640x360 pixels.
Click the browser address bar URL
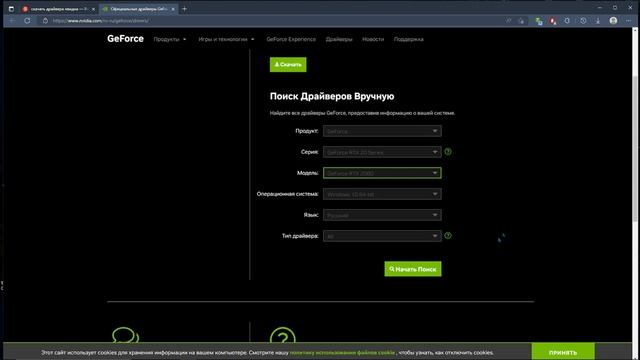pyautogui.click(x=100, y=20)
